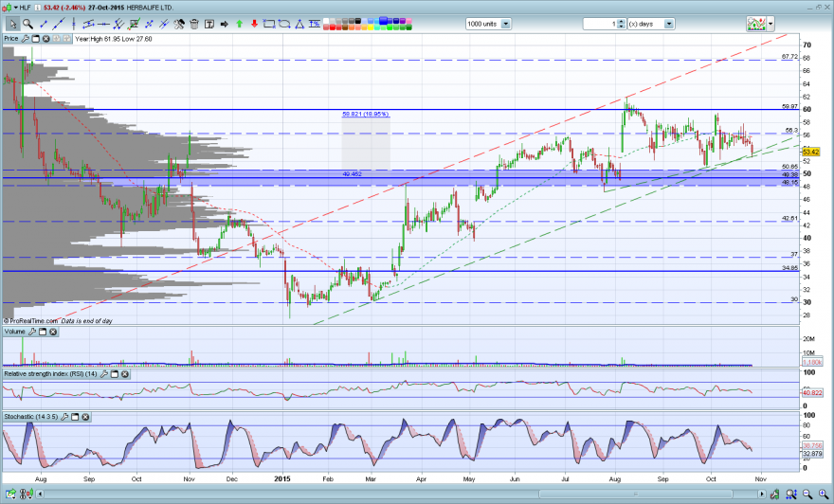
Task: Click the timeframe number input field
Action: (x=600, y=24)
